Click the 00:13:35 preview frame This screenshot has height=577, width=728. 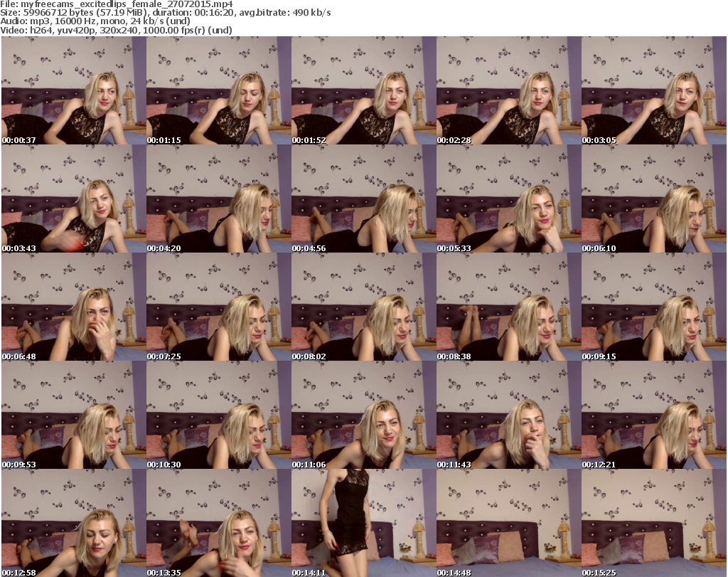[219, 523]
